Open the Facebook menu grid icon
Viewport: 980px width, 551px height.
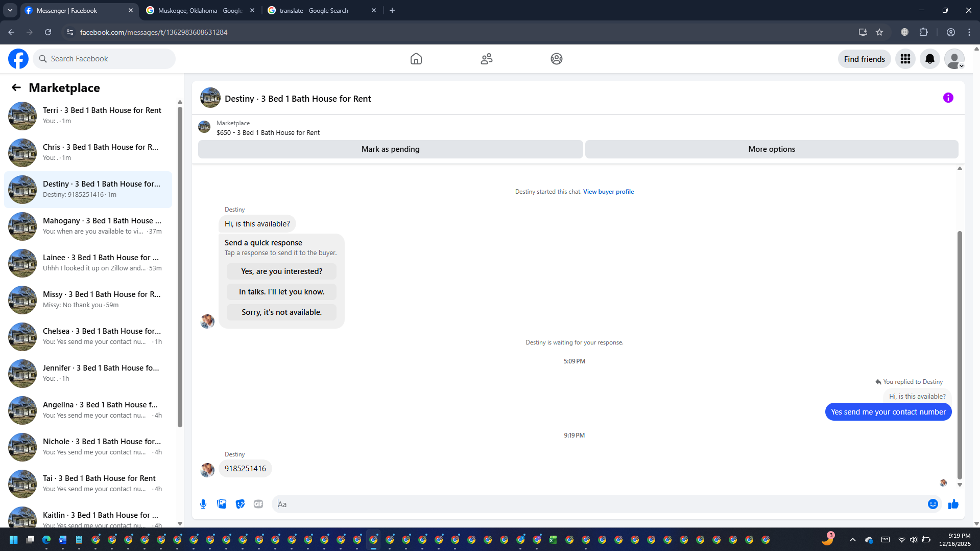pyautogui.click(x=905, y=59)
